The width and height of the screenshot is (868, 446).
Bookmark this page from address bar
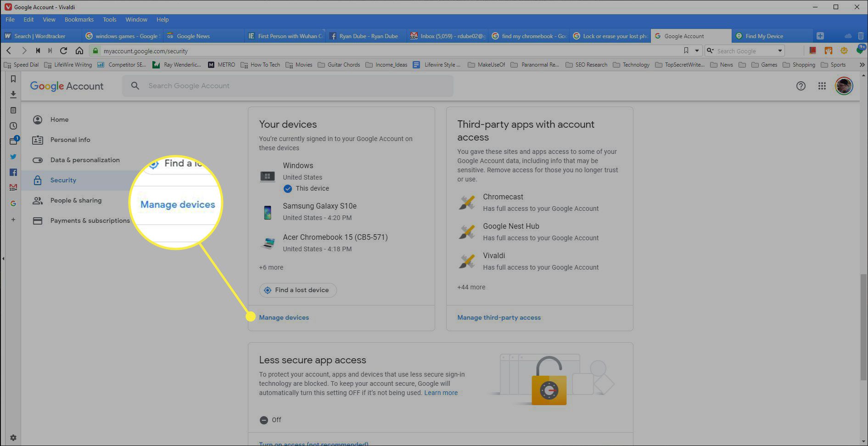tap(686, 51)
